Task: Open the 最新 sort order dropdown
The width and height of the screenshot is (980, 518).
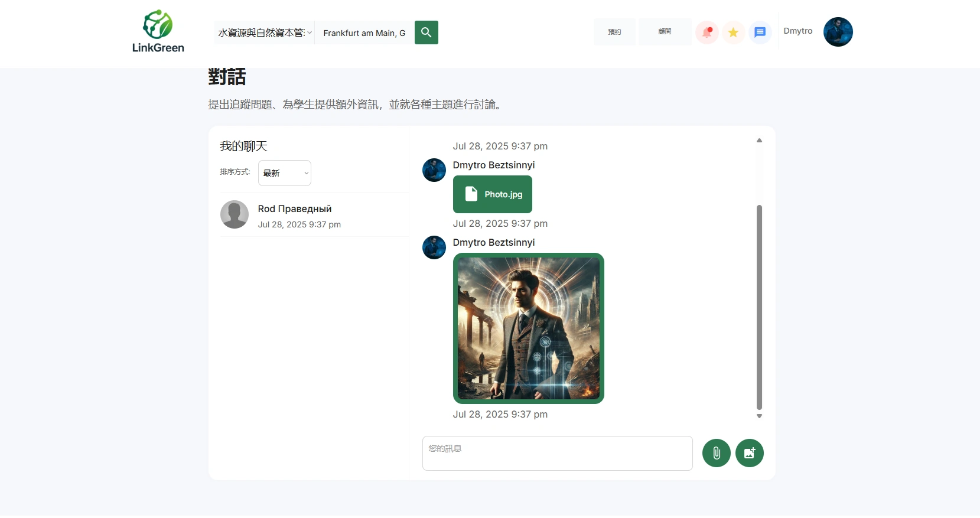Action: [285, 173]
